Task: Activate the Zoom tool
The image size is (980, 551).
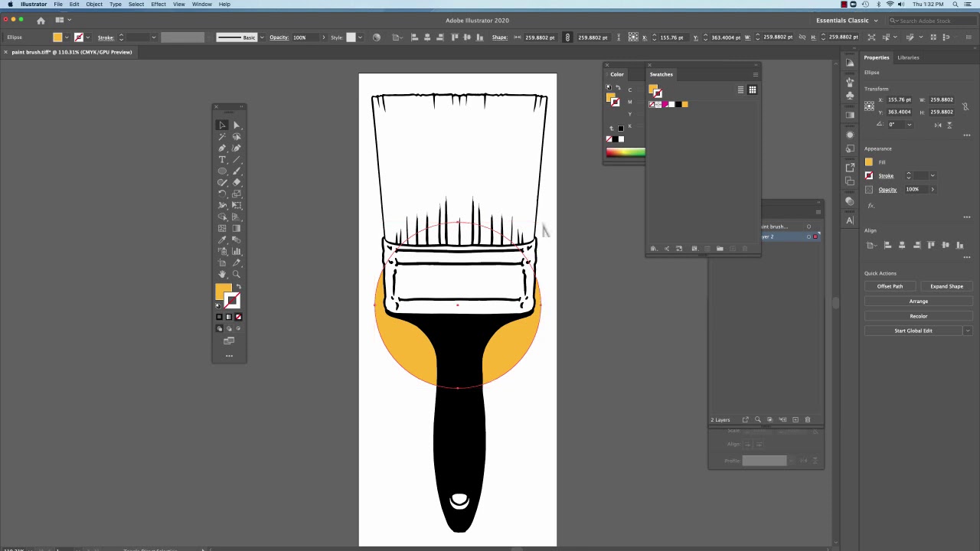Action: (x=236, y=274)
